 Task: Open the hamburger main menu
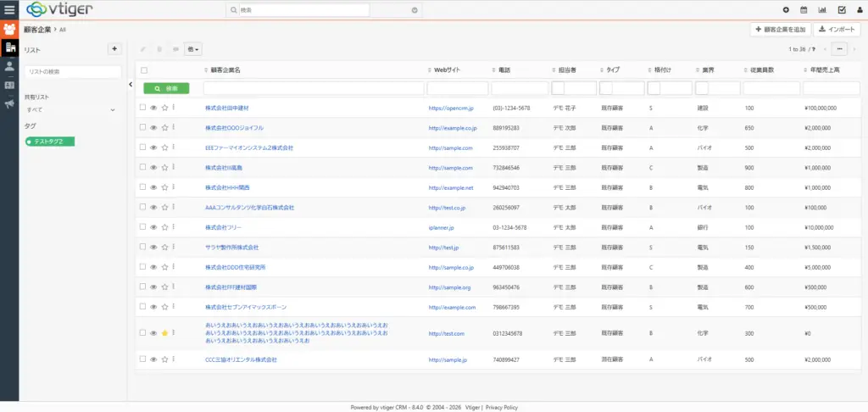pyautogui.click(x=9, y=10)
